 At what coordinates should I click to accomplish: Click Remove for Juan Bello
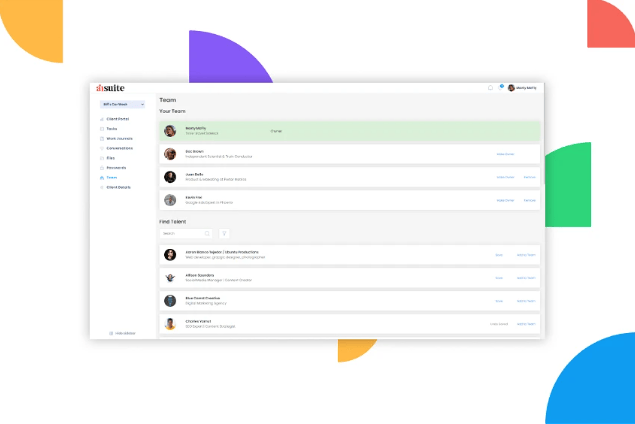pyautogui.click(x=529, y=177)
